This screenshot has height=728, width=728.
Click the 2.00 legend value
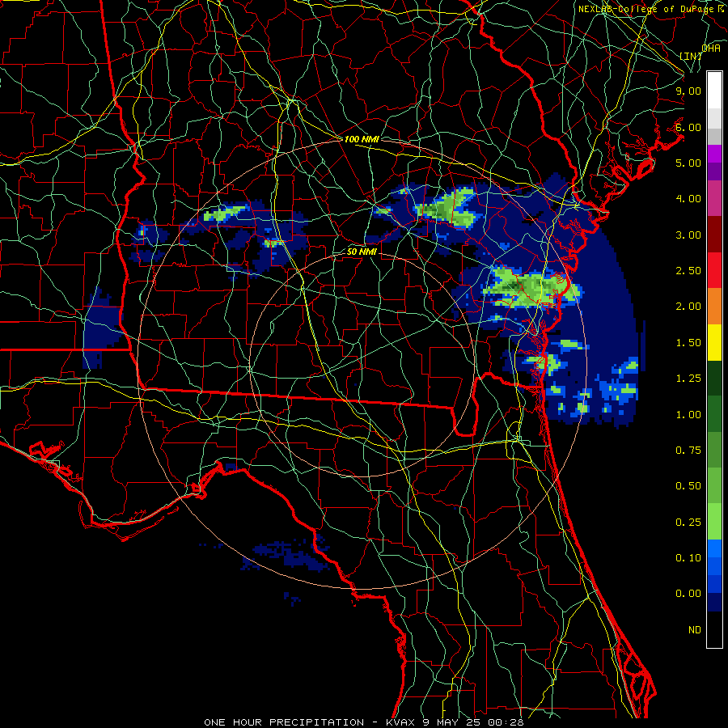tap(688, 307)
